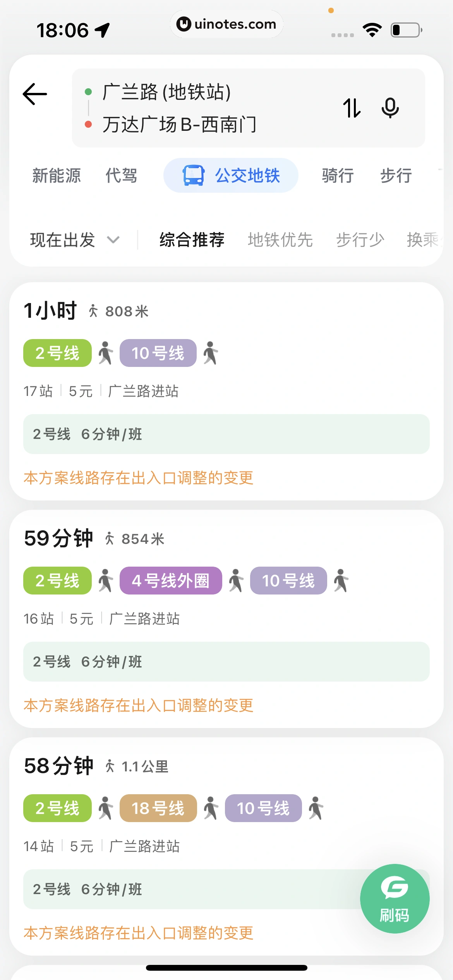Open the 59分钟 route option
Screen dimensions: 453x980
[x=59, y=538]
